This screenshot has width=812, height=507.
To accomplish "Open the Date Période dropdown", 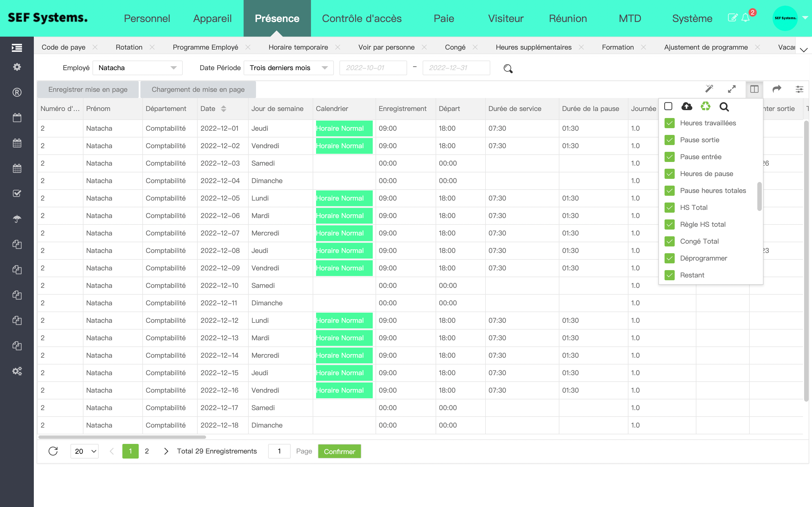I will (x=288, y=68).
